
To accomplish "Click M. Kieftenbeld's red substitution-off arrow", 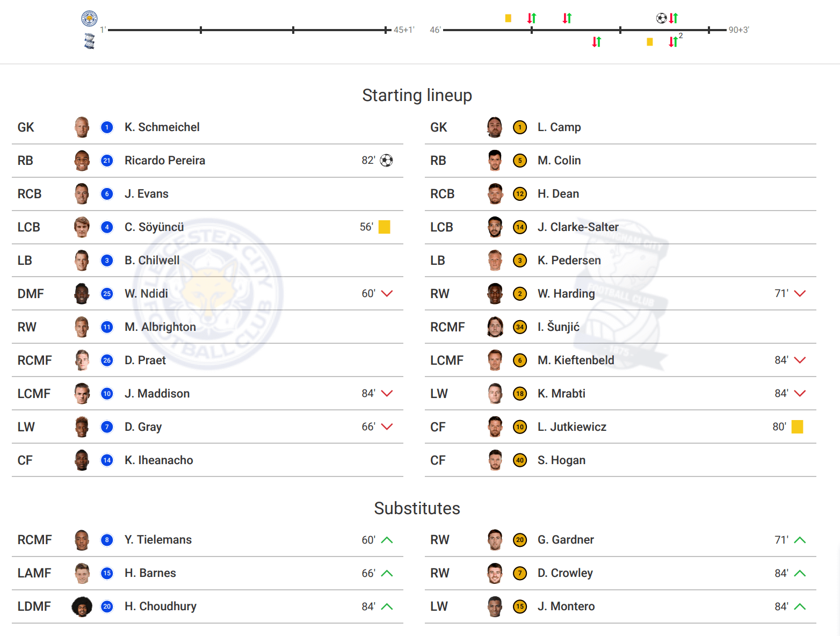I will pos(800,360).
